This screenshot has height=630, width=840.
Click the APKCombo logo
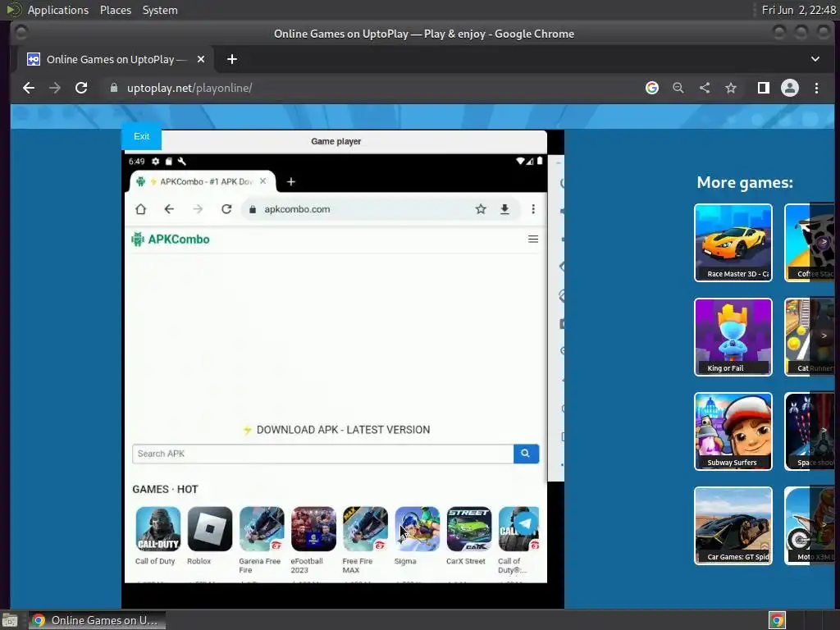coord(171,240)
